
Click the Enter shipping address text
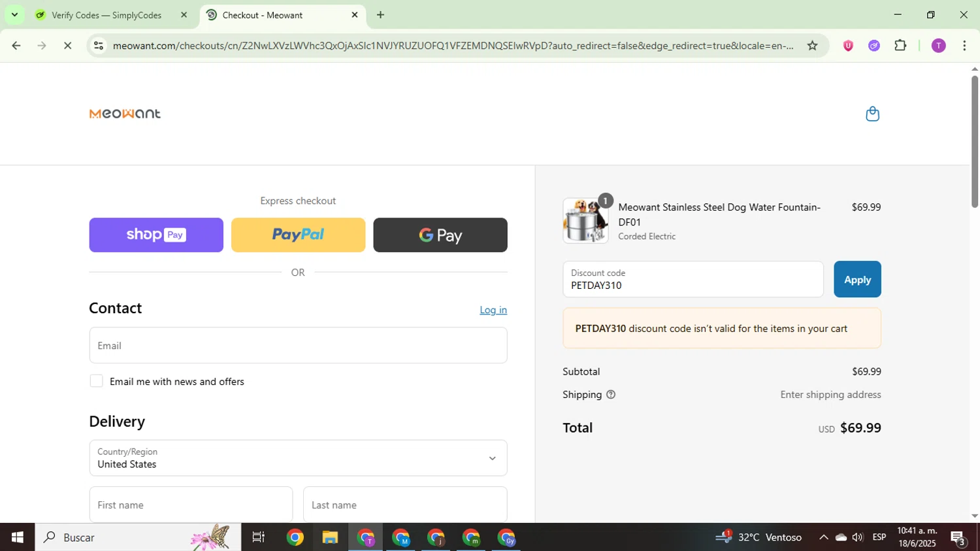pos(830,395)
